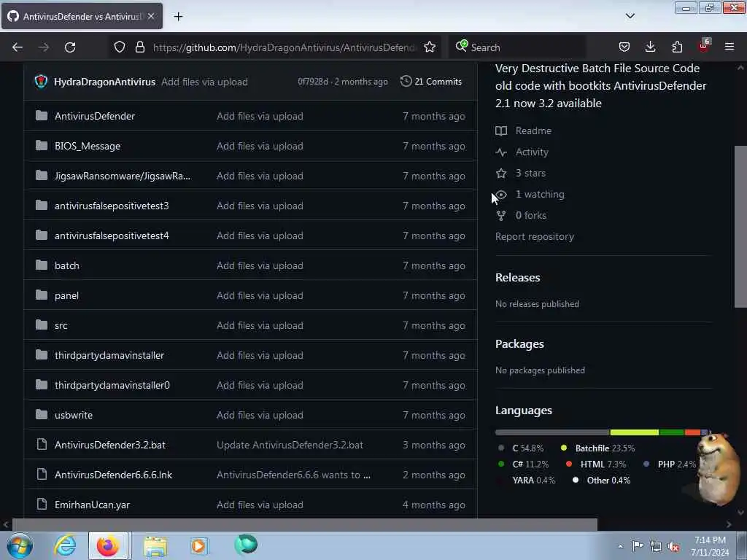
Task: Click the vertical page scrollbar thumb
Action: 741,227
